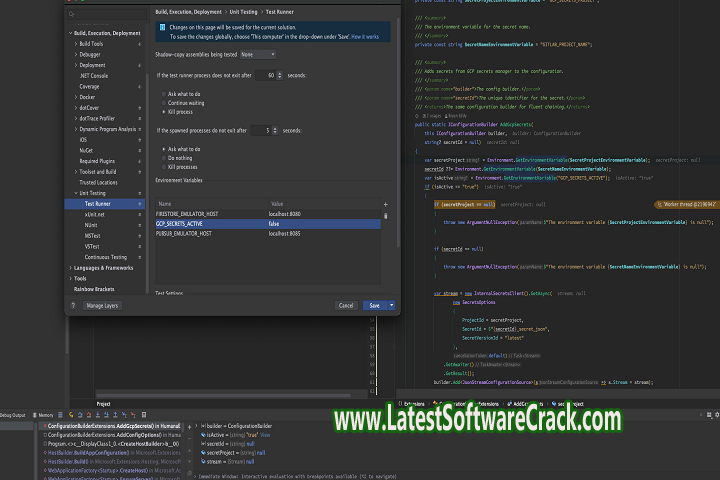Open the 'How it works' link
The width and height of the screenshot is (720, 480).
(364, 35)
